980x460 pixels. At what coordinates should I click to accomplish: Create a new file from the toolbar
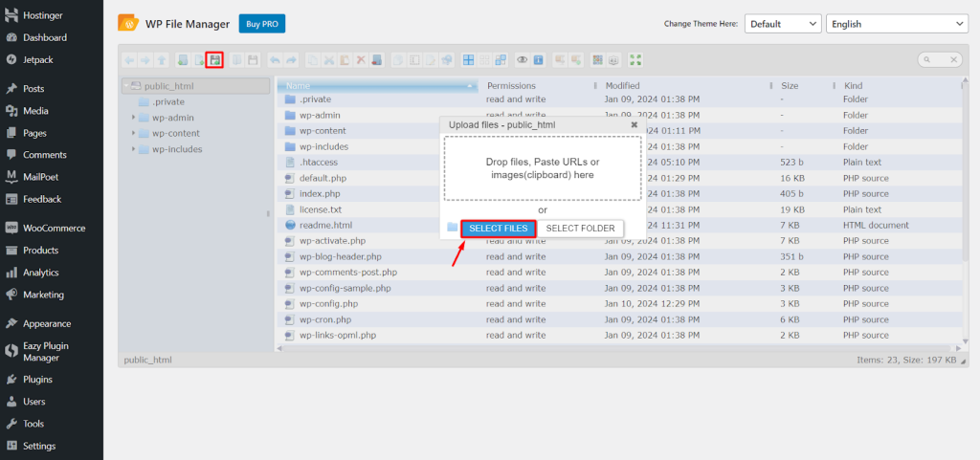point(200,60)
